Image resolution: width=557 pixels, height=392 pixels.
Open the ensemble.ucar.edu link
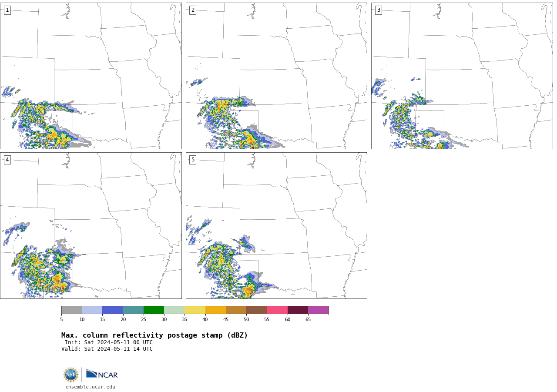pos(91,387)
